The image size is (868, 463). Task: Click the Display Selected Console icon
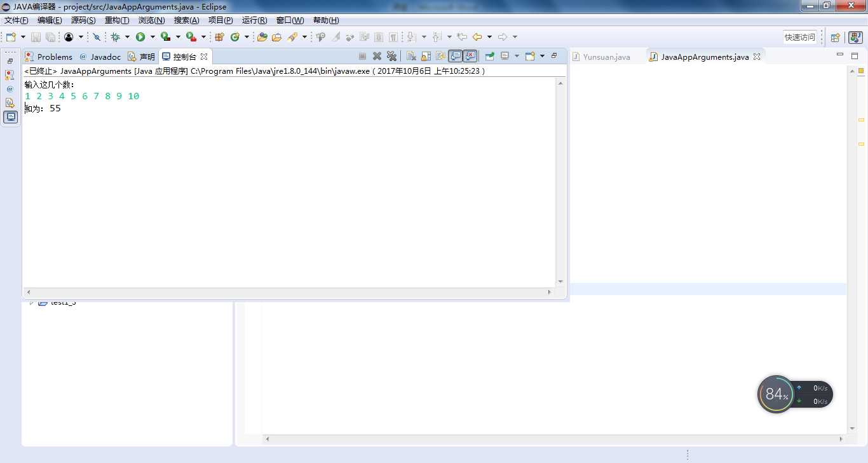tap(505, 56)
